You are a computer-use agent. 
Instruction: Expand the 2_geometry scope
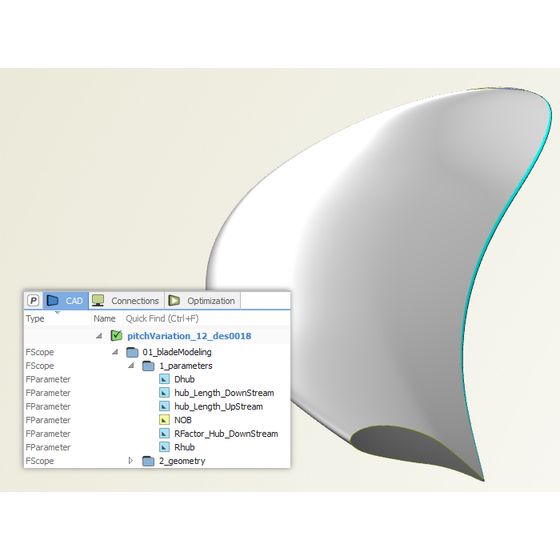click(131, 461)
